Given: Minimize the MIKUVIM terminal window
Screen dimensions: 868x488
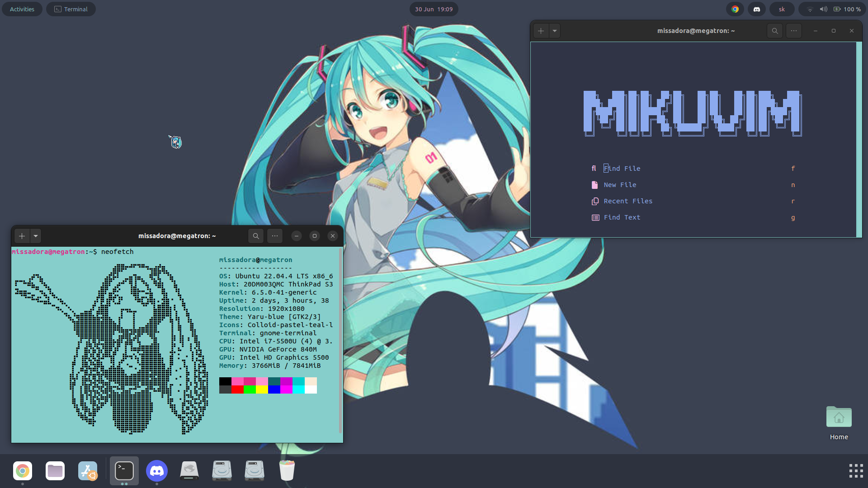Looking at the screenshot, I should [x=816, y=31].
